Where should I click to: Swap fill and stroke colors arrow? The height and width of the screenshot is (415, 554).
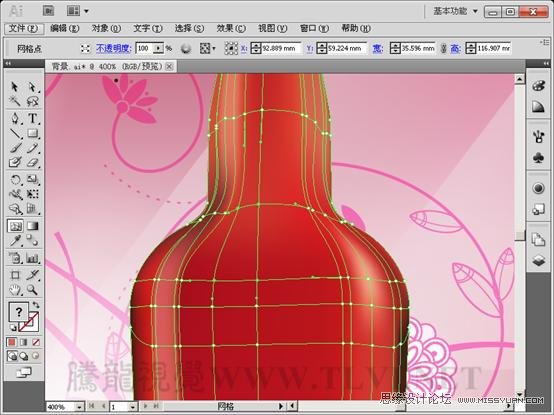click(x=36, y=304)
